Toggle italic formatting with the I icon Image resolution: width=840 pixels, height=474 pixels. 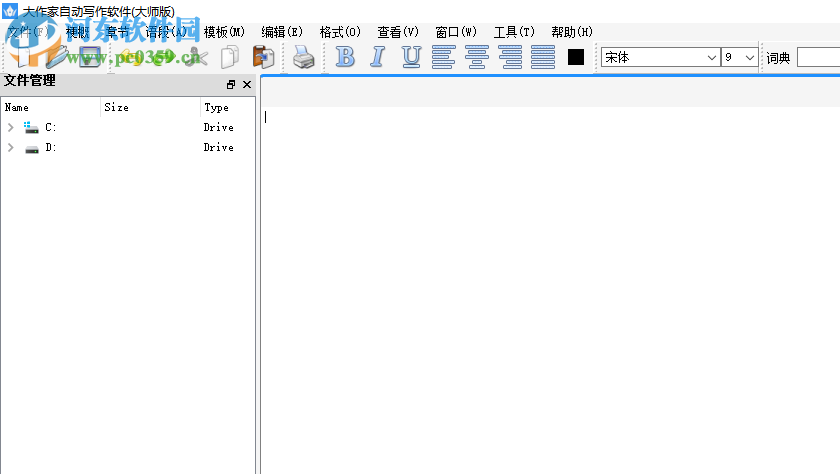[x=378, y=56]
